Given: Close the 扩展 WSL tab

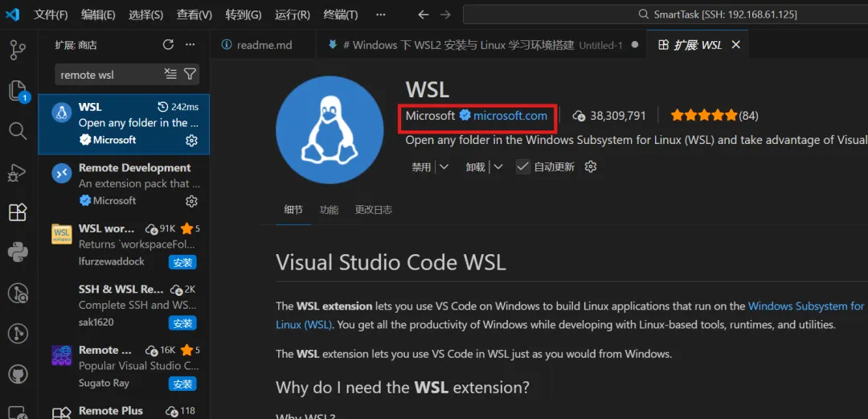Looking at the screenshot, I should [735, 45].
